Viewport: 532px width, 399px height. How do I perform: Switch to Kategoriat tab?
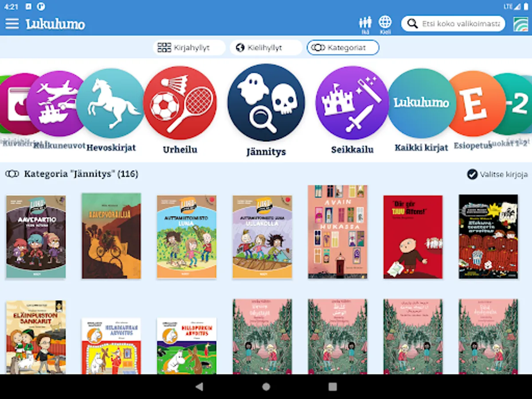tap(343, 47)
